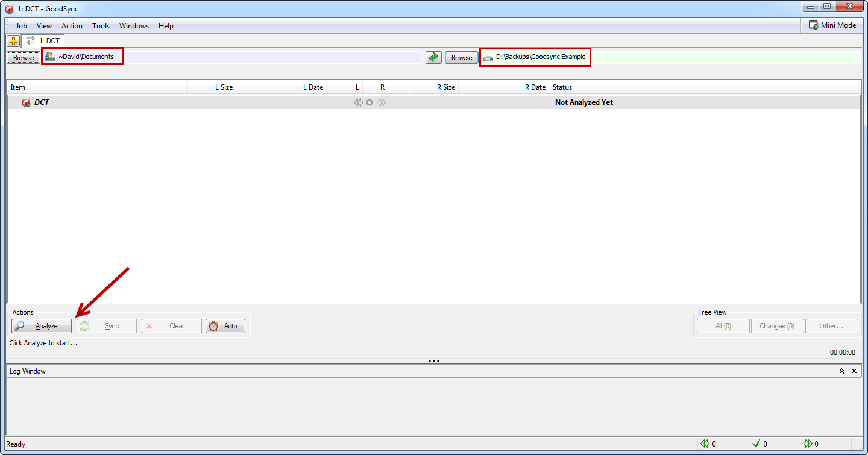Browse for the right folder
This screenshot has height=455, width=868.
point(462,58)
